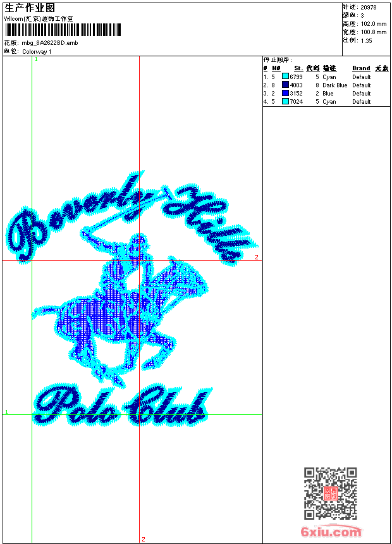This screenshot has width=392, height=544.
Task: Click the embroidered word Hills
Action: pyautogui.click(x=210, y=225)
